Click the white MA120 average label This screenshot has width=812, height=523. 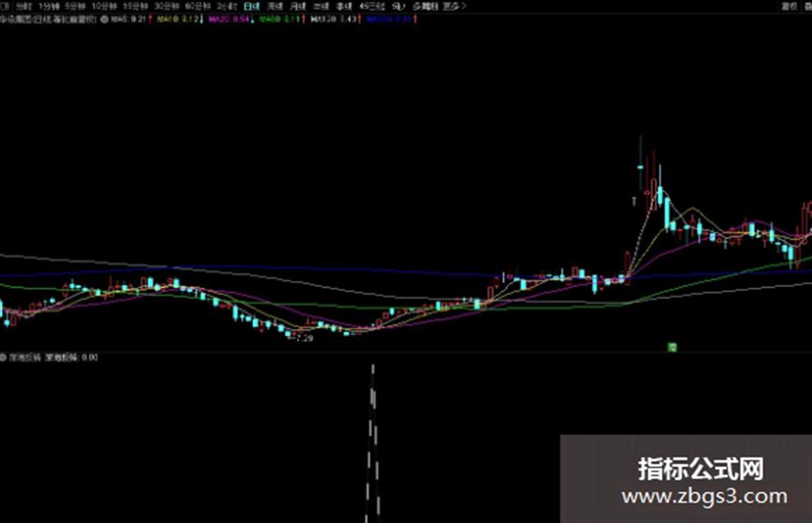pyautogui.click(x=333, y=19)
